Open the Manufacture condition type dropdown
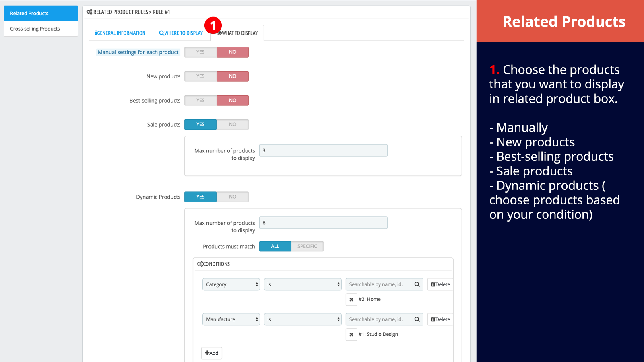Viewport: 644px width, 362px height. (x=231, y=319)
